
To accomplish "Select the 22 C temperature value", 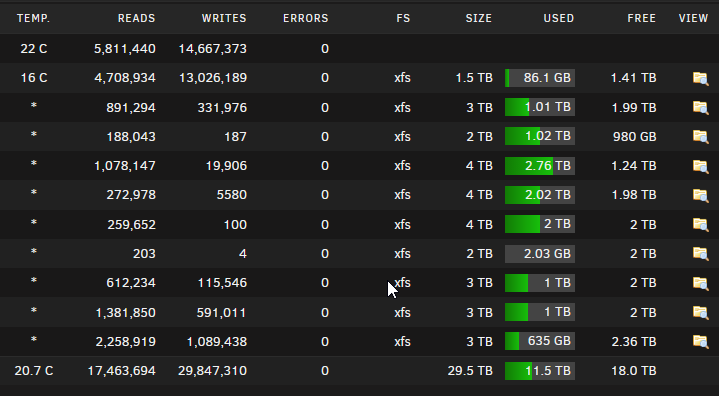I will (x=34, y=49).
